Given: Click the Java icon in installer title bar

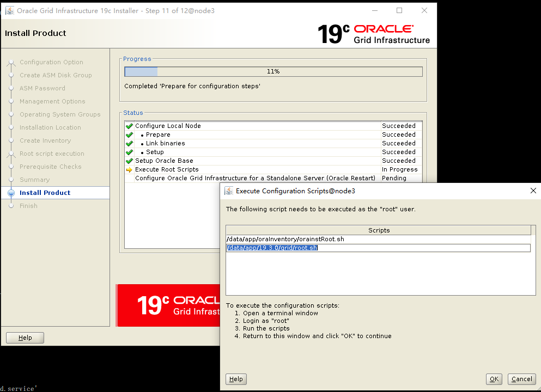Looking at the screenshot, I should [10, 11].
